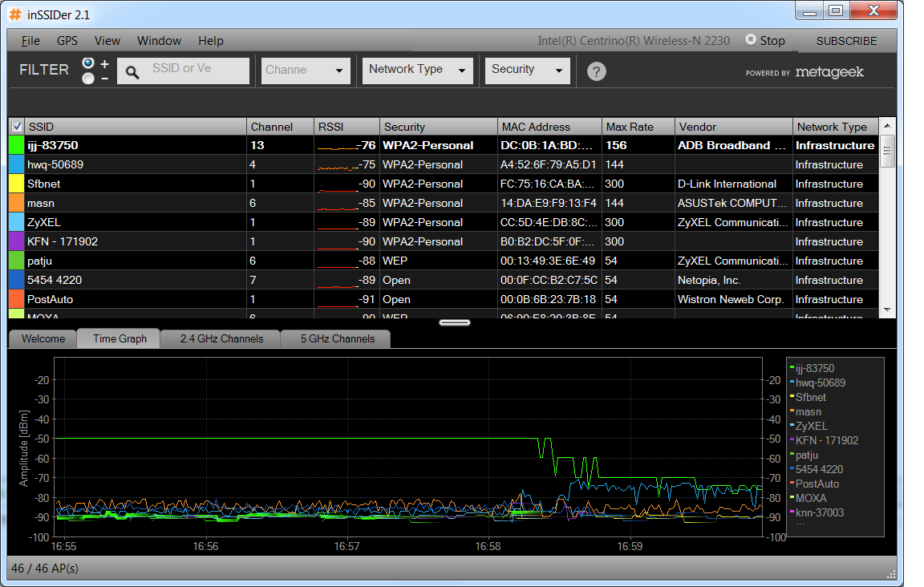Viewport: 924px width, 587px height.
Task: Click the orange-red swatch for PostAuto
Action: [x=17, y=299]
